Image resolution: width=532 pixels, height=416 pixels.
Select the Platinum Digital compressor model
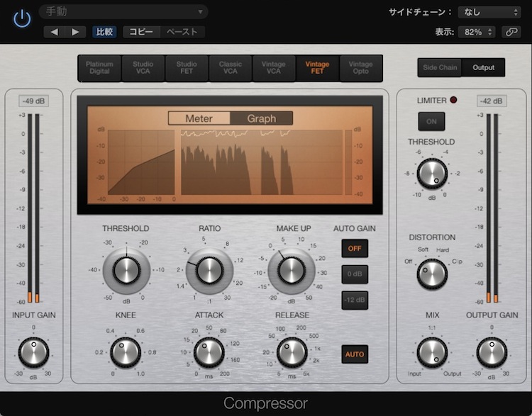click(x=99, y=68)
